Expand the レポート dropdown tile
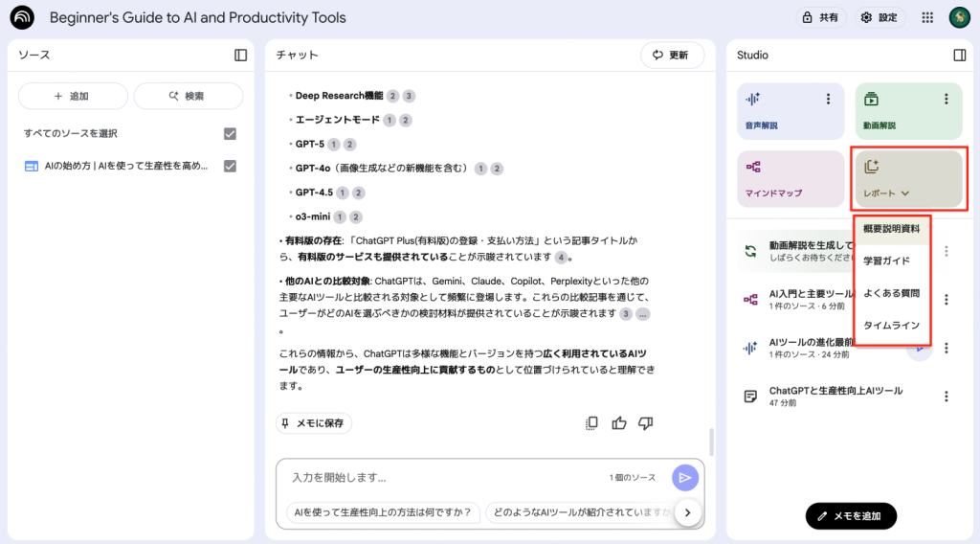The height and width of the screenshot is (544, 980). (908, 178)
